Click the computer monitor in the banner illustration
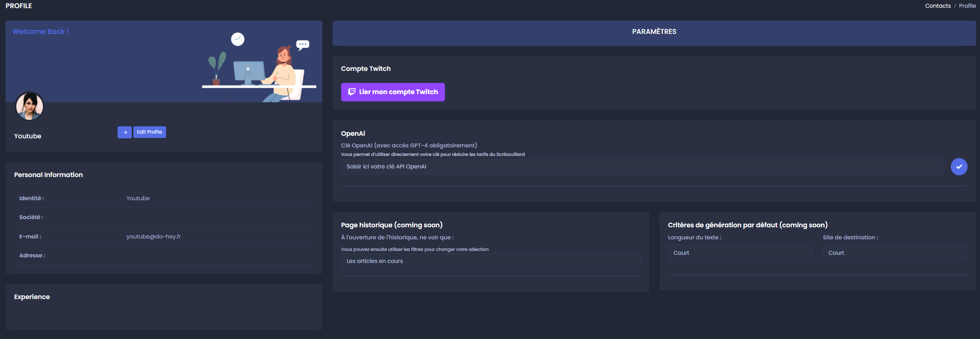This screenshot has height=339, width=980. pyautogui.click(x=249, y=72)
